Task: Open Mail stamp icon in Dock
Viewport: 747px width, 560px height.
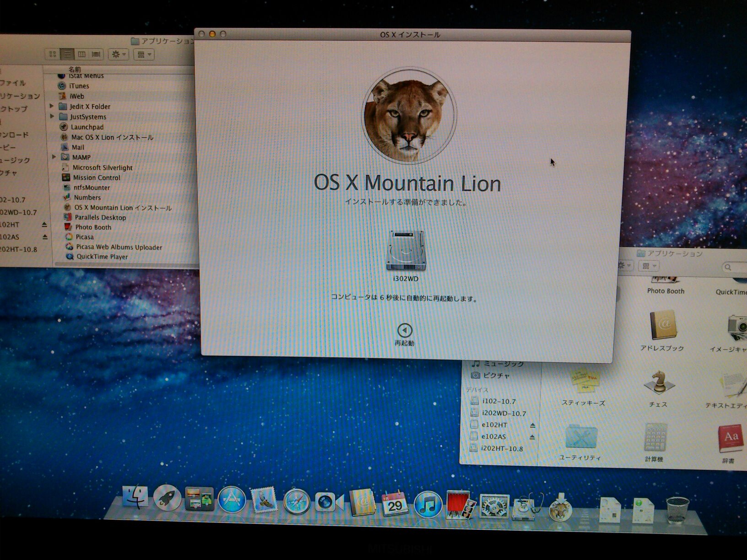Action: point(264,500)
